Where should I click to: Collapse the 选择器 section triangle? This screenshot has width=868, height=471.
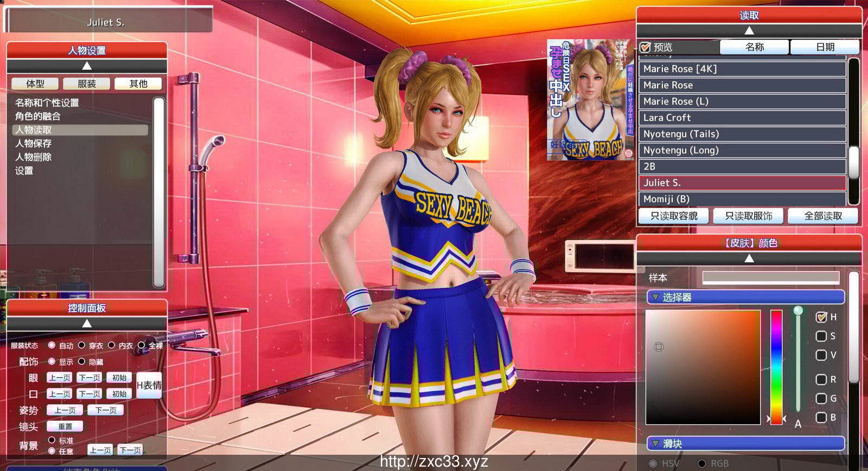tap(655, 297)
